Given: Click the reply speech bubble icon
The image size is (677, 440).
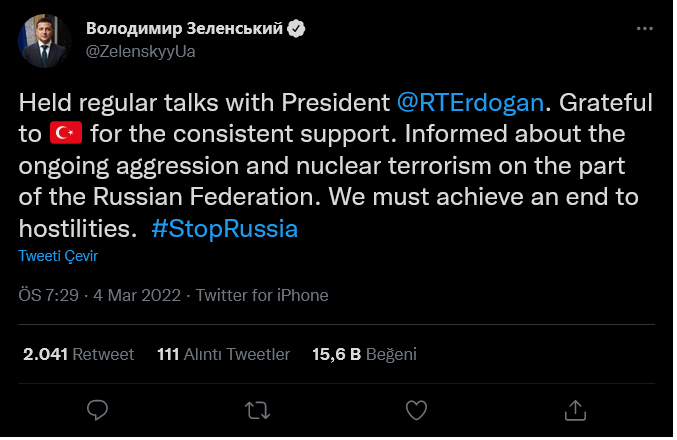Looking at the screenshot, I should [98, 410].
